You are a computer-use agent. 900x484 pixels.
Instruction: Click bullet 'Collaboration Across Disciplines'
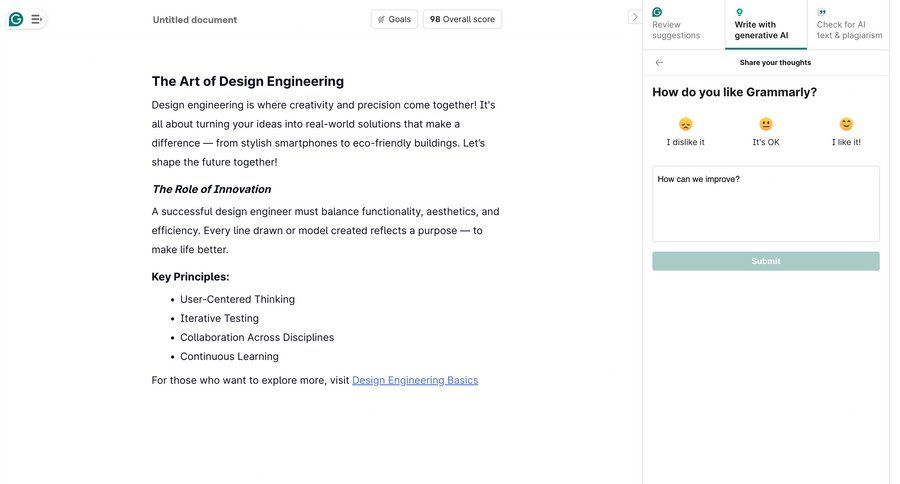pyautogui.click(x=257, y=337)
